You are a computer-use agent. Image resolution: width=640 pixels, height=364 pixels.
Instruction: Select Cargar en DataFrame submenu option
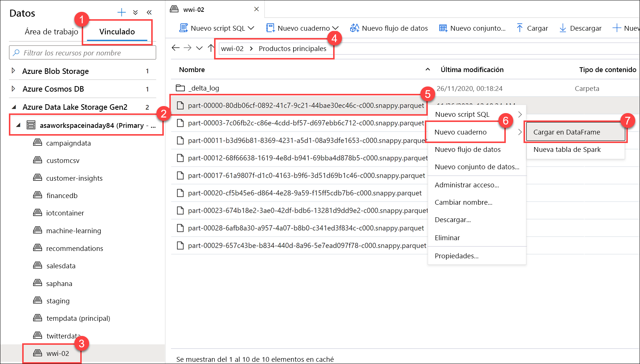576,132
